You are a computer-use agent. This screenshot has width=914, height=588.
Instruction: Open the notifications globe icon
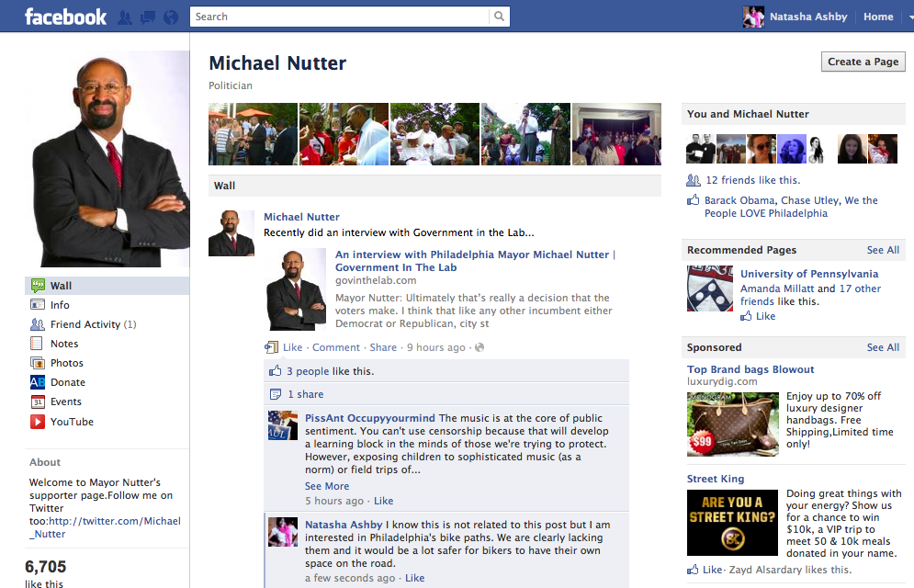coord(170,17)
